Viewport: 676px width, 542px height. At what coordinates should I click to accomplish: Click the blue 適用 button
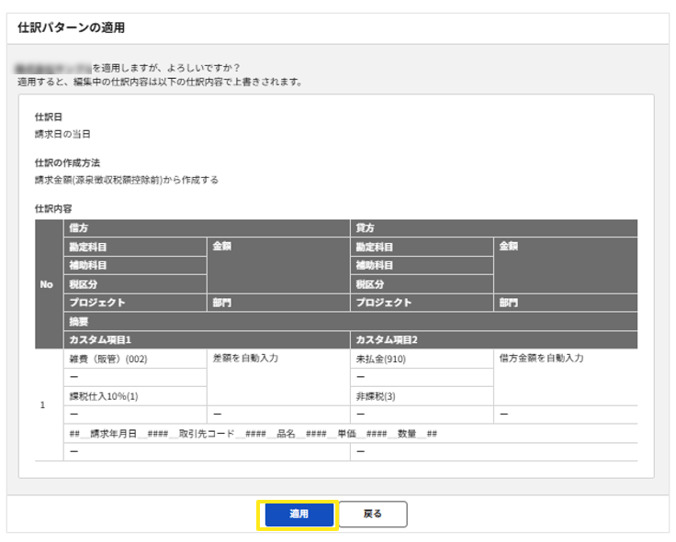coord(299,514)
